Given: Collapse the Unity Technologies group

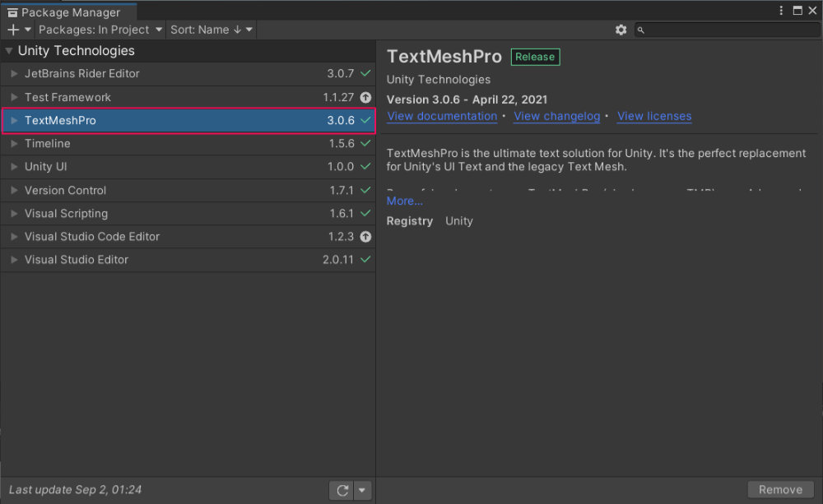Looking at the screenshot, I should [x=9, y=51].
